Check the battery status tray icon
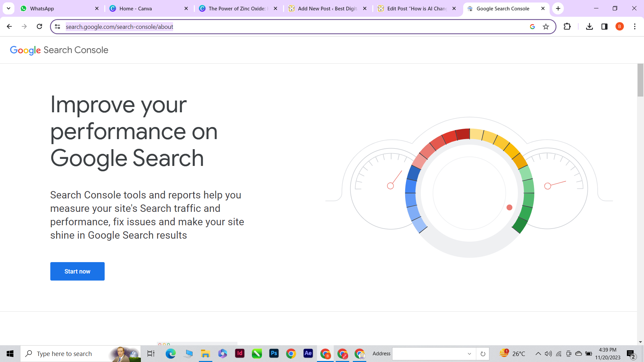 click(x=589, y=354)
